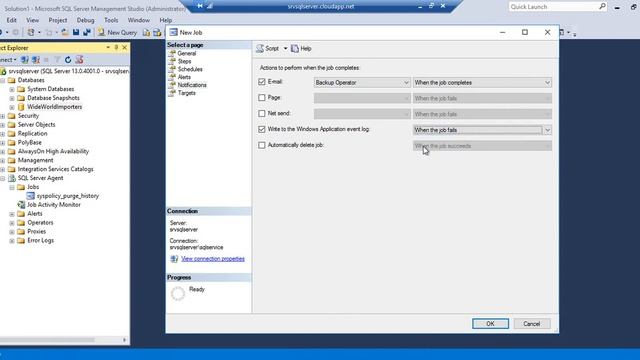Screen dimensions: 640x360
Task: Expand the WideWorldImporters database node
Action: (12, 107)
